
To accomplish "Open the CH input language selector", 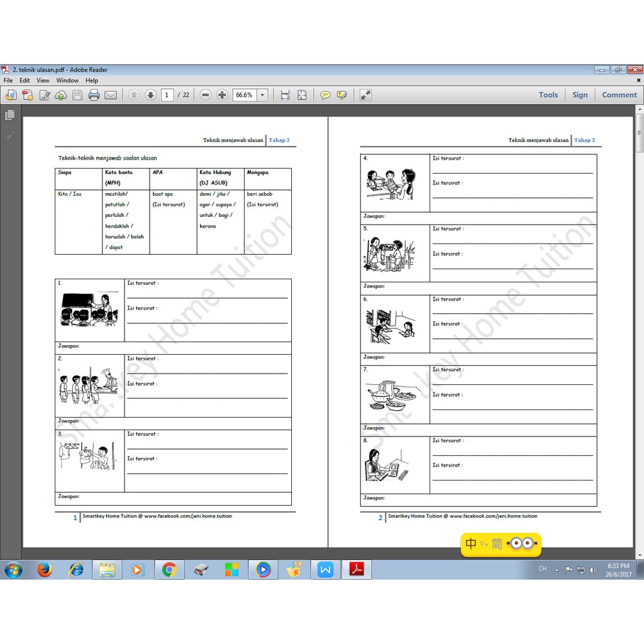I will click(x=542, y=569).
